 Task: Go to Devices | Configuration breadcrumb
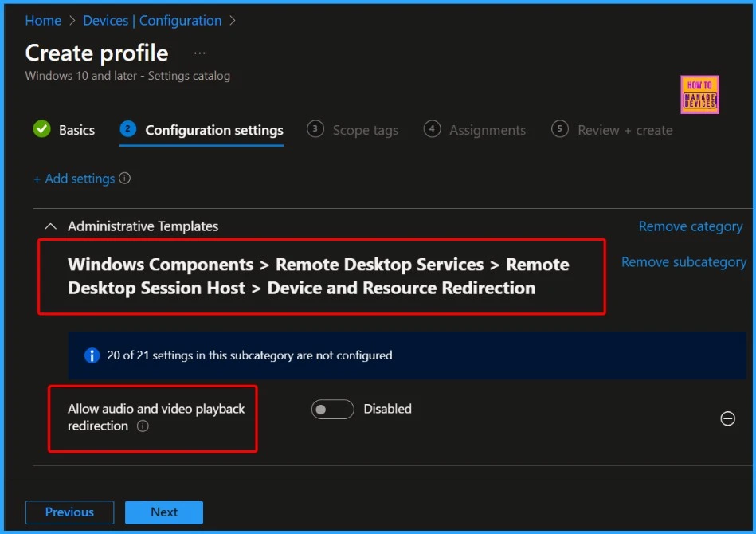152,20
